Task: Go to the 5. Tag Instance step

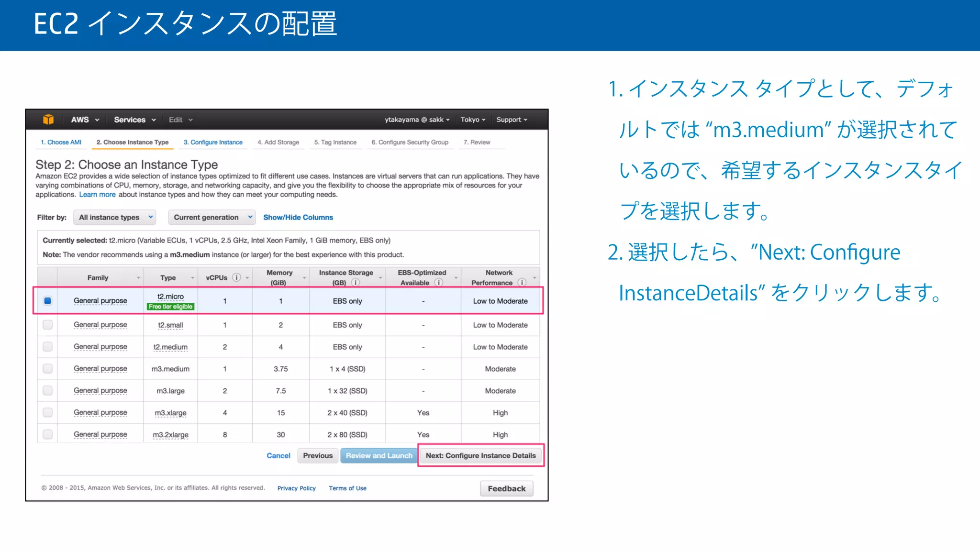Action: [335, 142]
